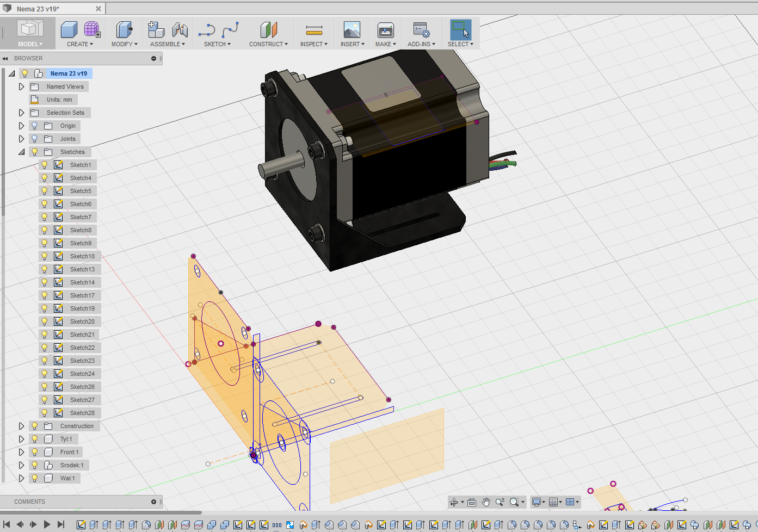Step timeline back one feature
The height and width of the screenshot is (532, 758).
[20, 524]
